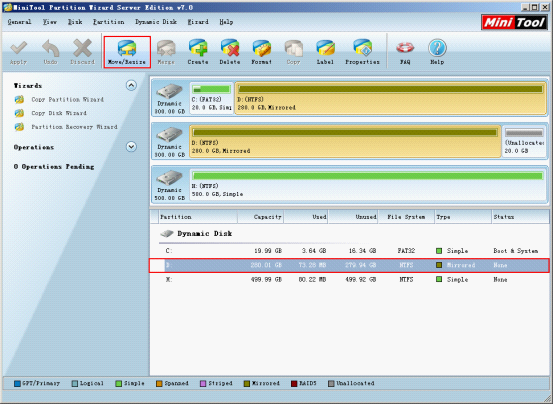554x405 pixels.
Task: Launch Copy Disk Wizard link
Action: (59, 113)
